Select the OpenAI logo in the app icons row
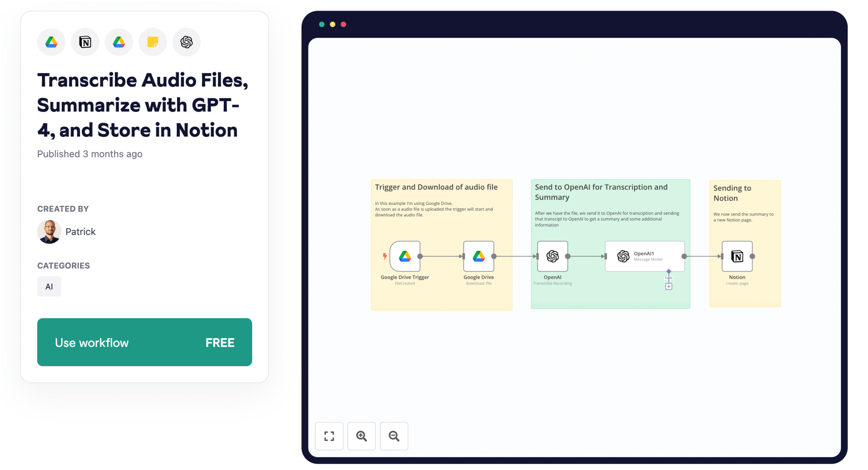Image resolution: width=868 pixels, height=470 pixels. tap(186, 42)
